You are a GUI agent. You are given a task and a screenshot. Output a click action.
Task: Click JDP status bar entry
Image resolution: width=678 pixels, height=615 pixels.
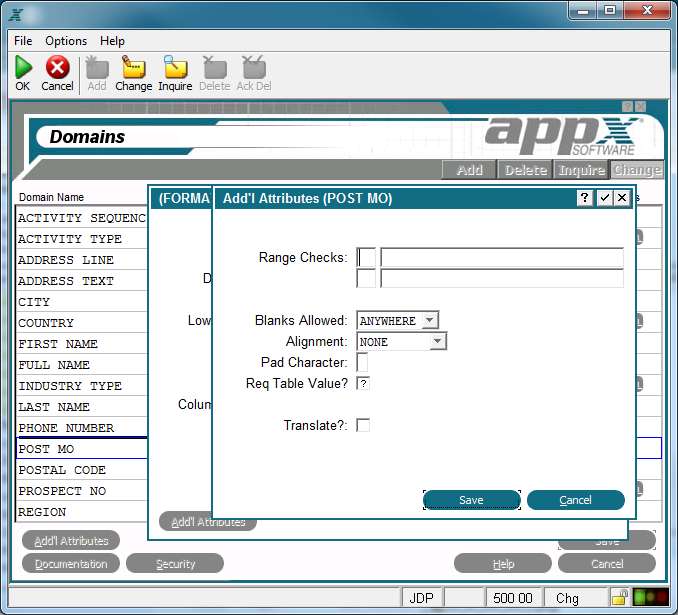coord(422,598)
